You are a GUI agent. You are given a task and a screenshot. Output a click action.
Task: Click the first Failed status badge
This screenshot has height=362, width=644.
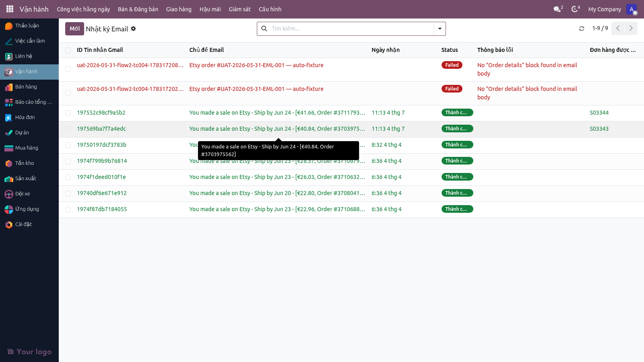pos(452,65)
